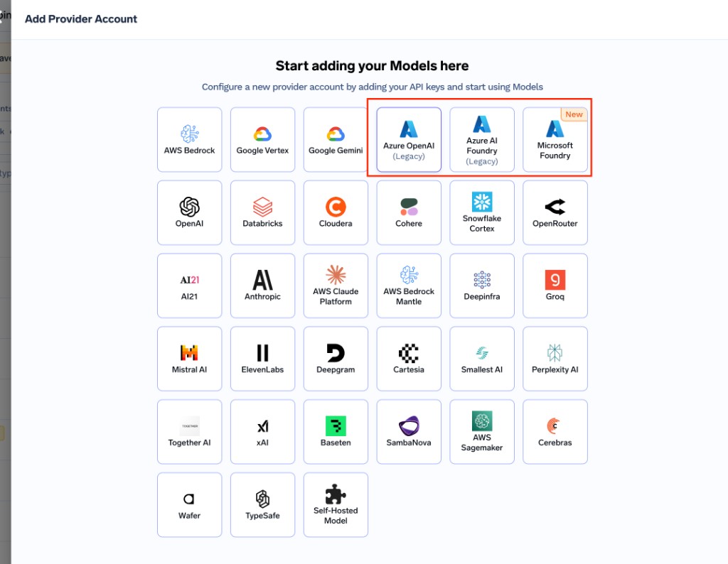This screenshot has height=564, width=728.
Task: Choose the Google Vertex provider
Action: (x=262, y=140)
